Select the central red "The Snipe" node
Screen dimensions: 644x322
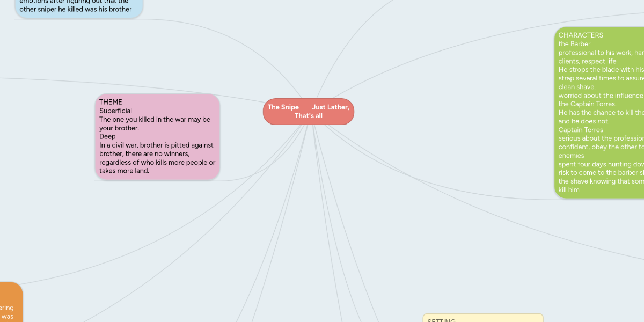(308, 111)
